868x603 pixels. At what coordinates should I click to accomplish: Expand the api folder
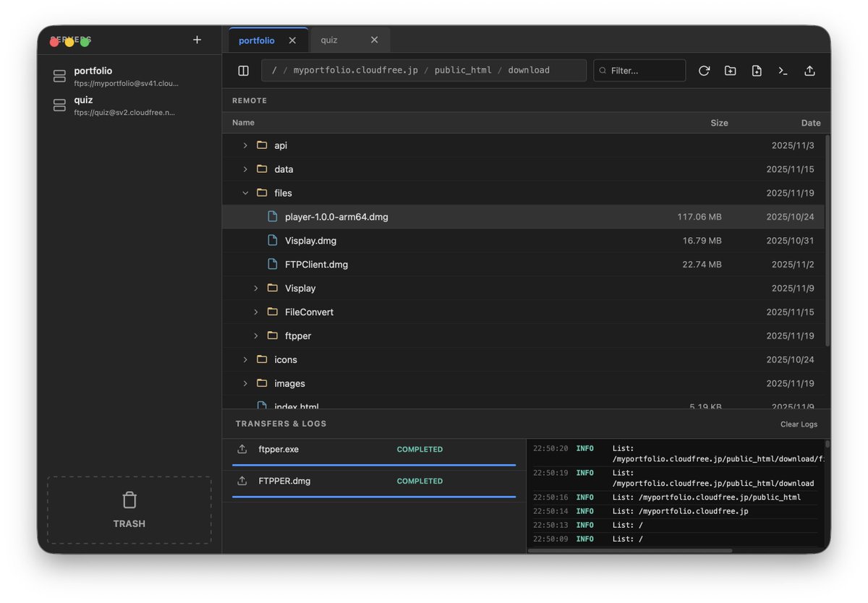(x=245, y=145)
